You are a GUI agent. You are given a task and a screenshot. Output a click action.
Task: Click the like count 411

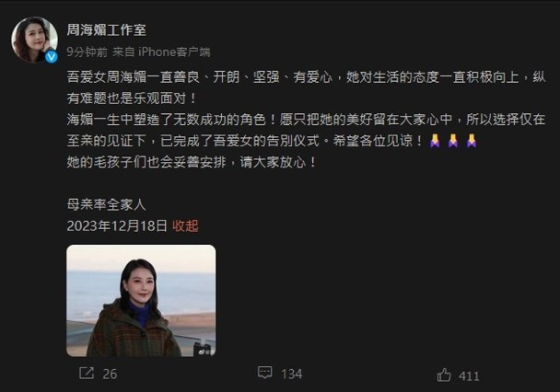469,376
